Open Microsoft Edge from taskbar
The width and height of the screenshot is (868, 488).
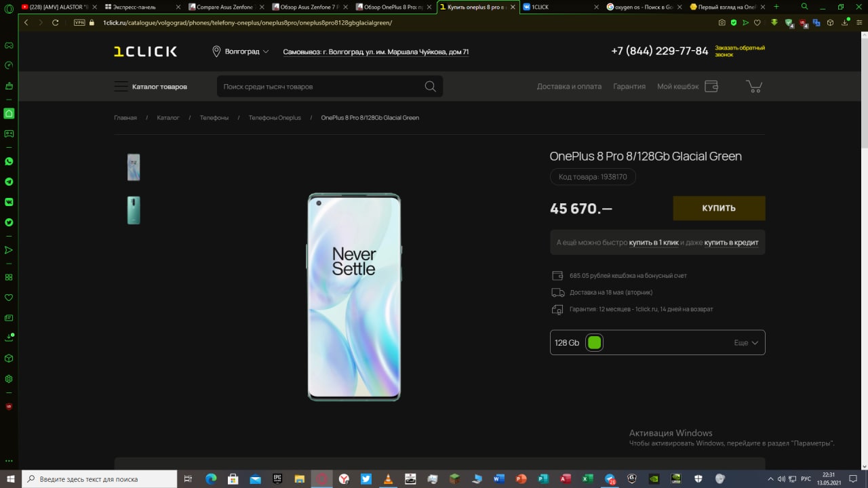point(210,479)
